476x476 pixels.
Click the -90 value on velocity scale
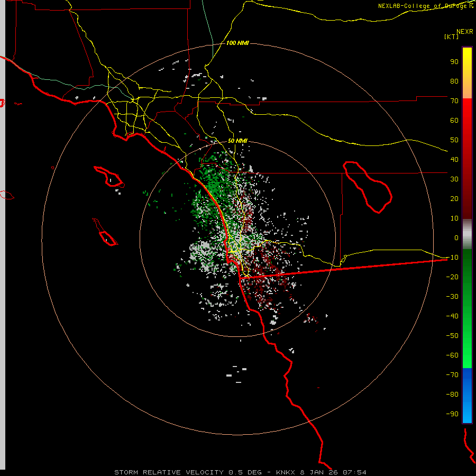(x=452, y=414)
